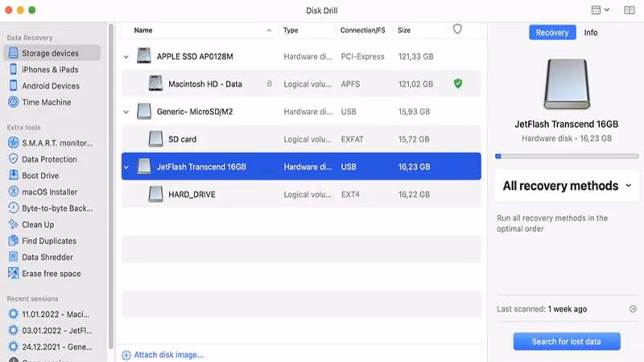Open the All recovery methods dropdown

pos(567,186)
